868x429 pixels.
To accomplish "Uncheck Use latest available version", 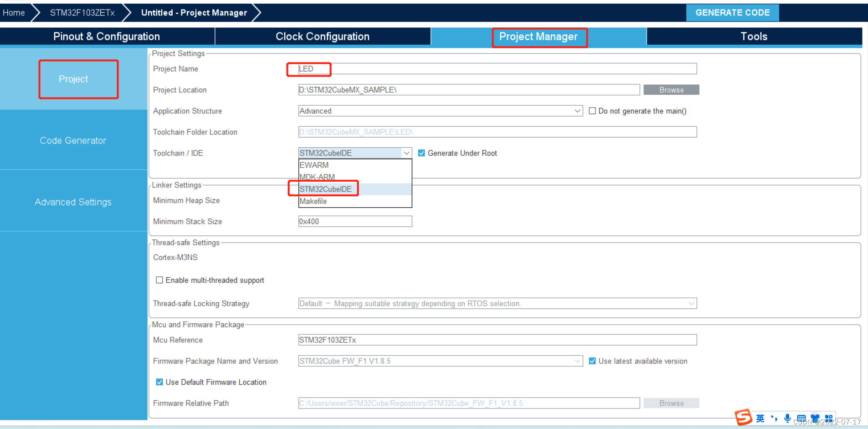I will coord(592,361).
